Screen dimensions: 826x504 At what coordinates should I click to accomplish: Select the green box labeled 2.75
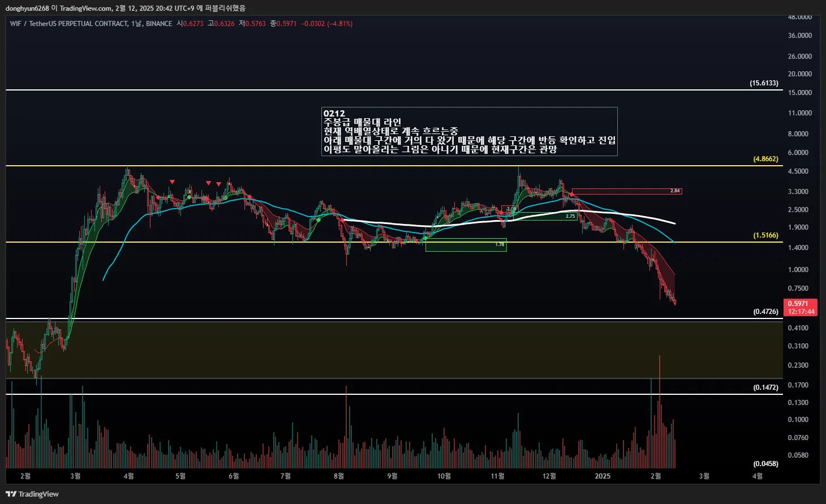click(545, 216)
